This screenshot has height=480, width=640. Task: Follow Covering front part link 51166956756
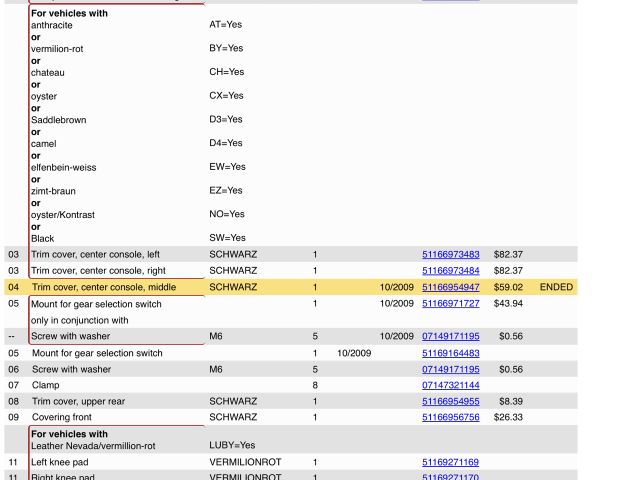(450, 417)
